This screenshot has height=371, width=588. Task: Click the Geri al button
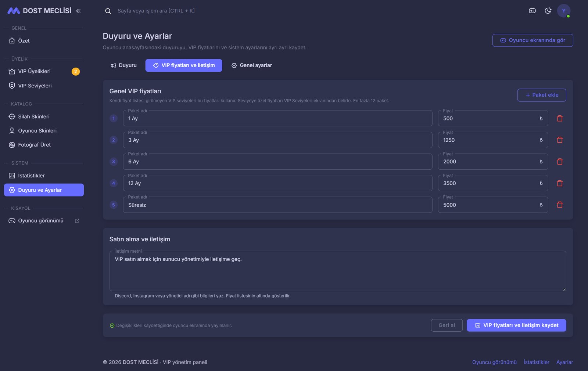[x=447, y=325]
